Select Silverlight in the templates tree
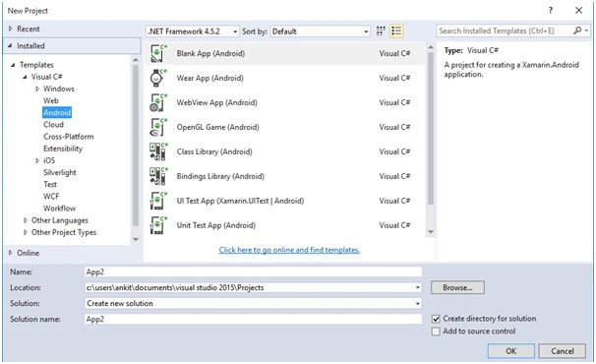Viewport: 596px width, 364px height. click(60, 173)
